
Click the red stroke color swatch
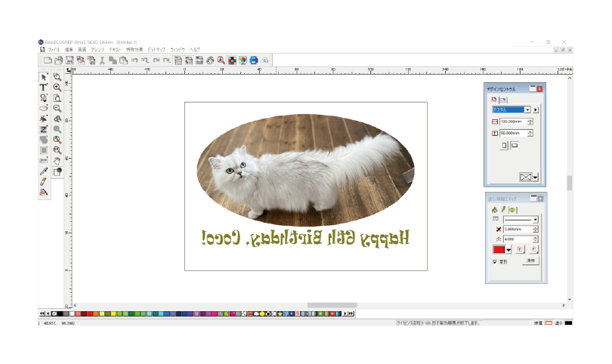click(x=499, y=249)
